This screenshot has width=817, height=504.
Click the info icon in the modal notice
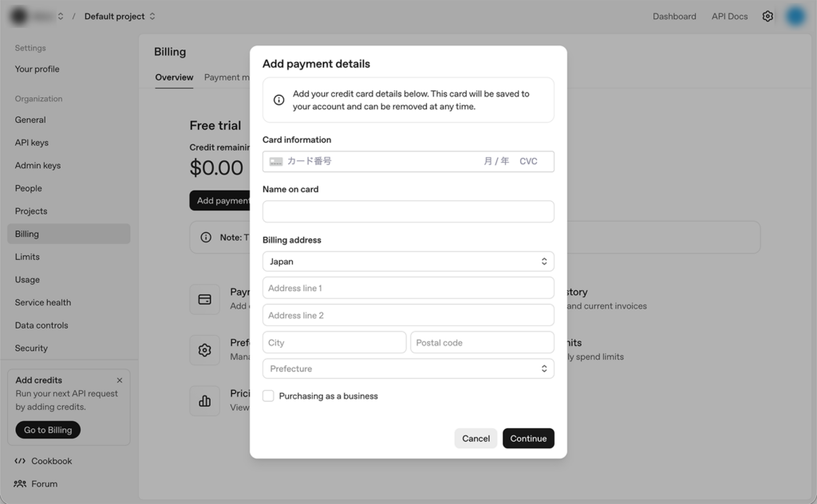pyautogui.click(x=278, y=100)
